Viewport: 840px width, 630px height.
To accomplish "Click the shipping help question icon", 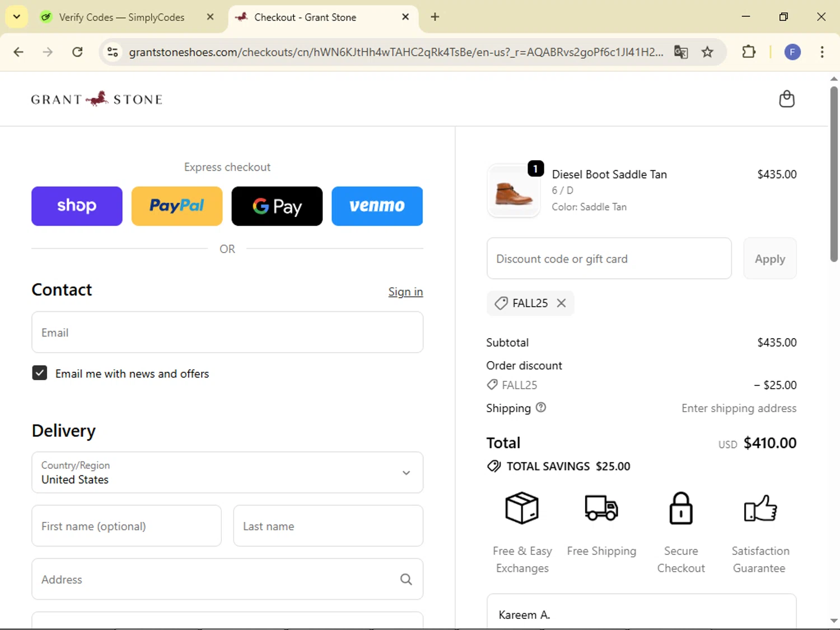I will coord(540,408).
